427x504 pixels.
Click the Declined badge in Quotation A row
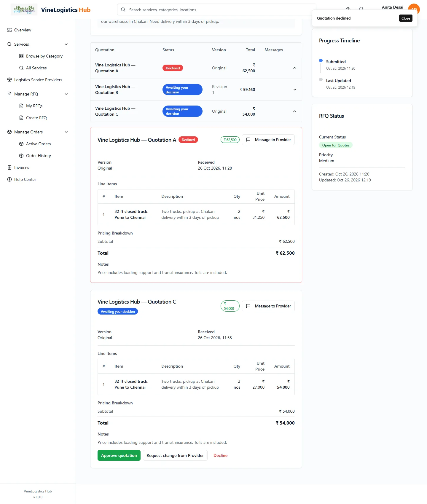coord(173,68)
